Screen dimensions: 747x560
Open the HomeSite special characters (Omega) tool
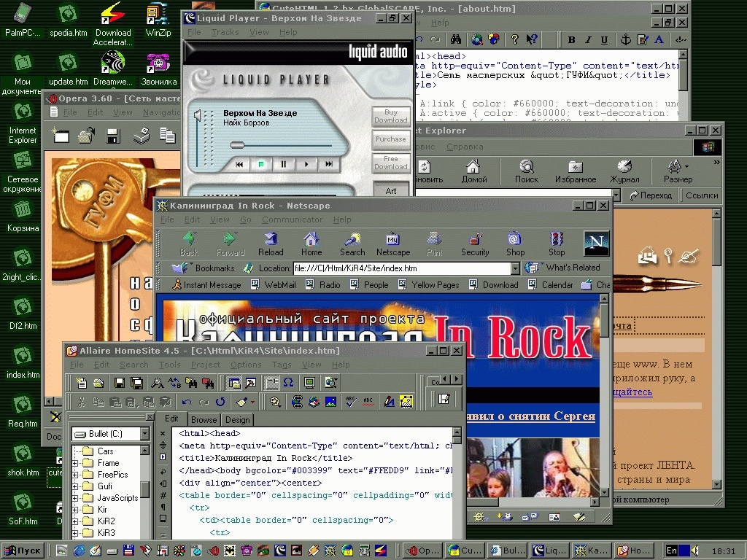[x=288, y=383]
